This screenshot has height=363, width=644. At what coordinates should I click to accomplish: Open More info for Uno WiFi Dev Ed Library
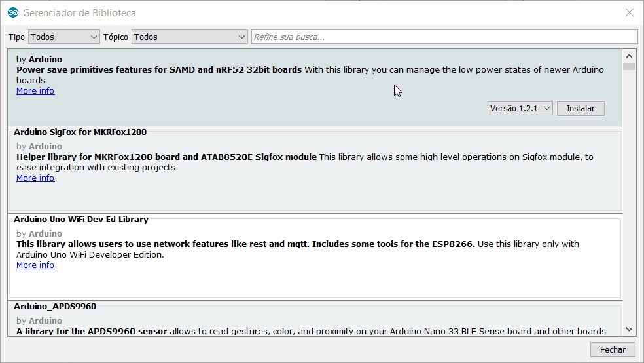(x=35, y=265)
